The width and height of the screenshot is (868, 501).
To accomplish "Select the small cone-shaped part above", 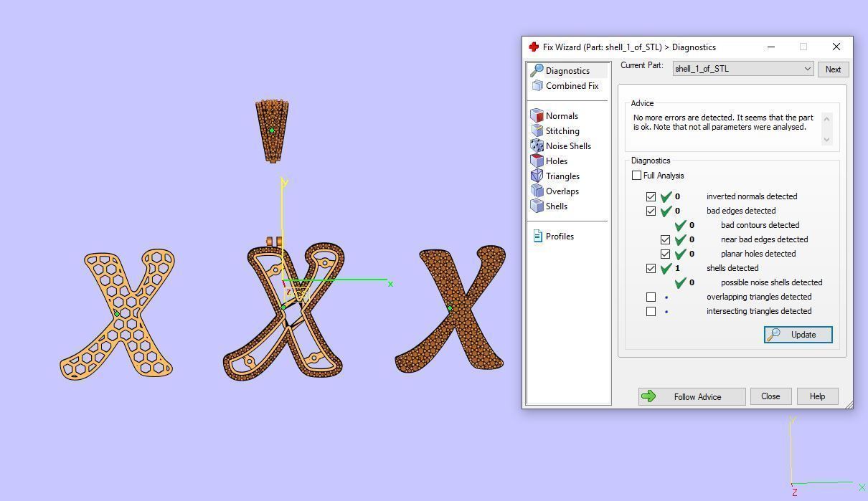I will point(272,130).
